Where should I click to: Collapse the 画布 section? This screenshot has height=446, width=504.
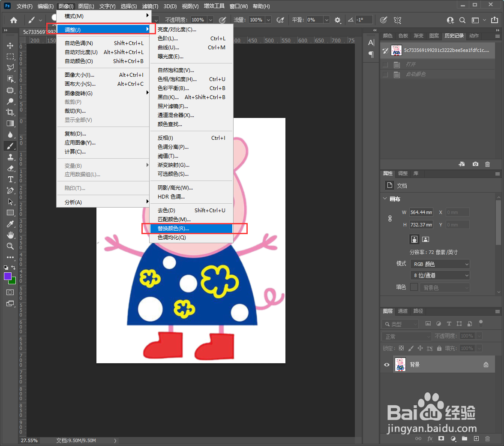click(x=385, y=199)
